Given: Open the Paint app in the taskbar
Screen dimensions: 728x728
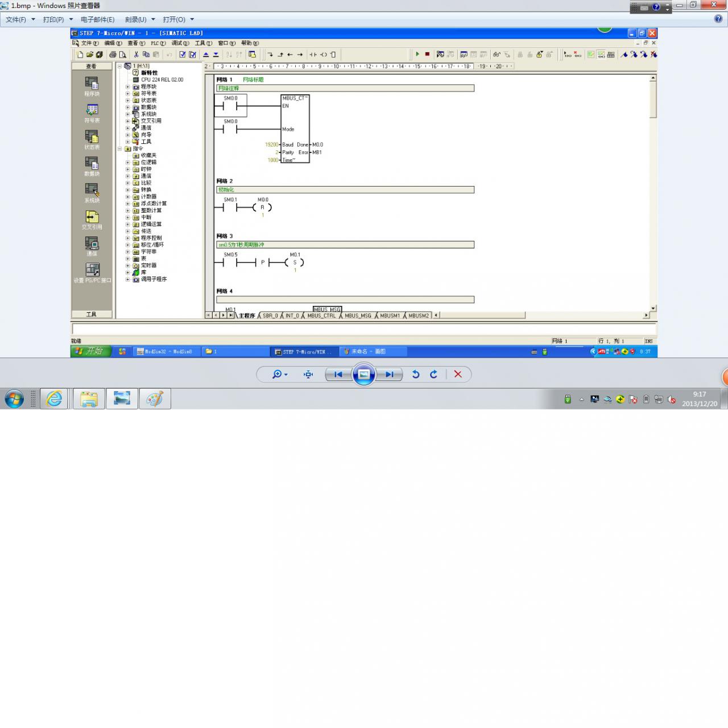Looking at the screenshot, I should pyautogui.click(x=155, y=399).
